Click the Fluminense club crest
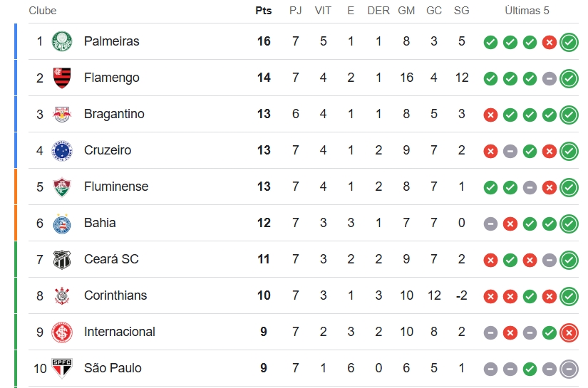This screenshot has height=388, width=588. (x=62, y=187)
